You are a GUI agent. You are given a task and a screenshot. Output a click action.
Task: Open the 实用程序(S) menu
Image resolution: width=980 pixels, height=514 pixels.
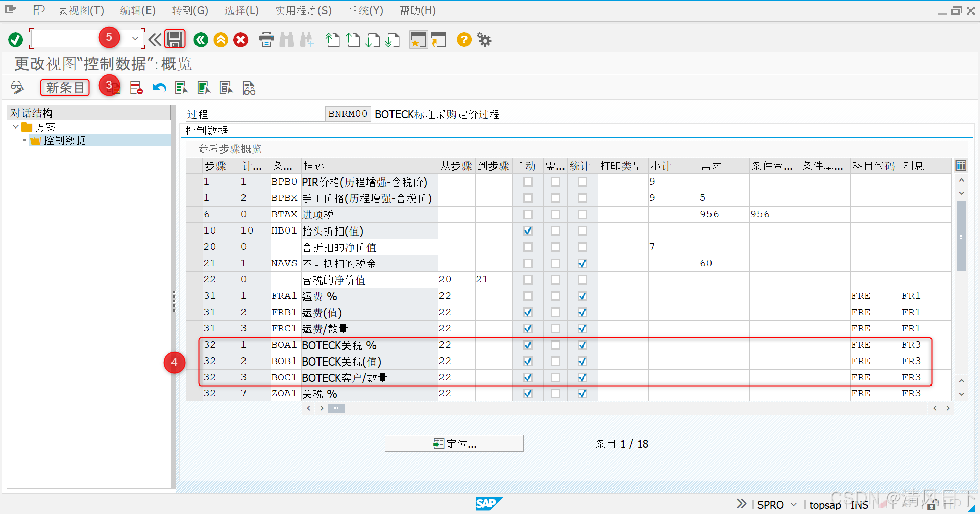(x=303, y=11)
